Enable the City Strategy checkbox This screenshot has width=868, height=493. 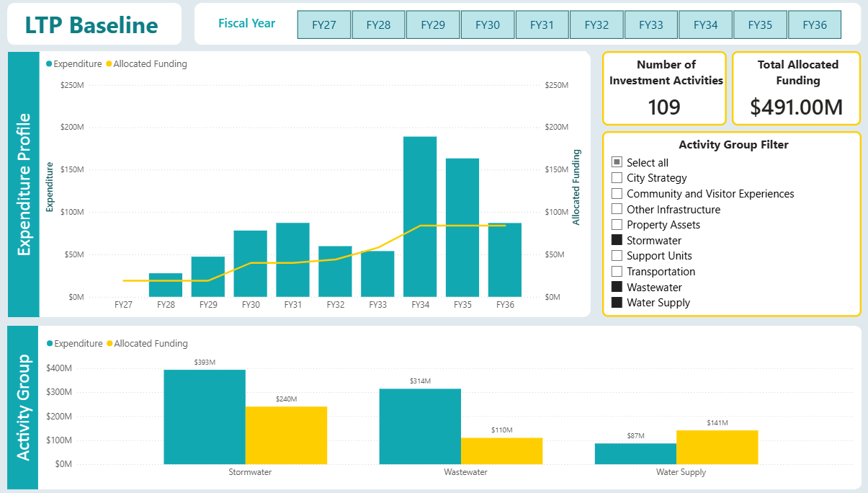pos(617,178)
